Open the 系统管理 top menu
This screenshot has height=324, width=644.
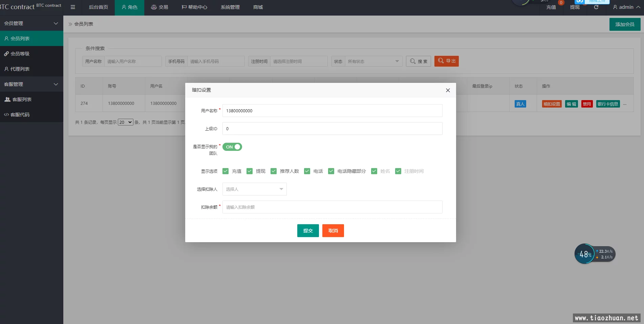[x=230, y=7]
